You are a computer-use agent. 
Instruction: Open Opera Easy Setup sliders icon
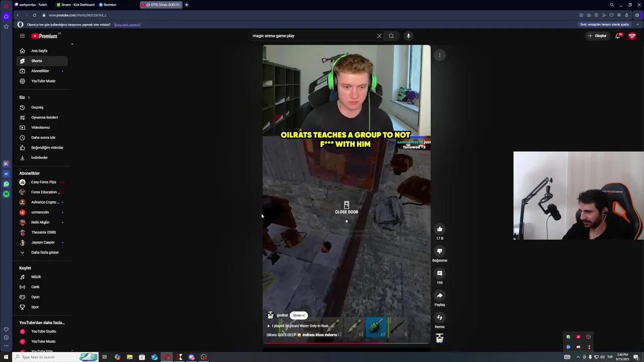619,15
